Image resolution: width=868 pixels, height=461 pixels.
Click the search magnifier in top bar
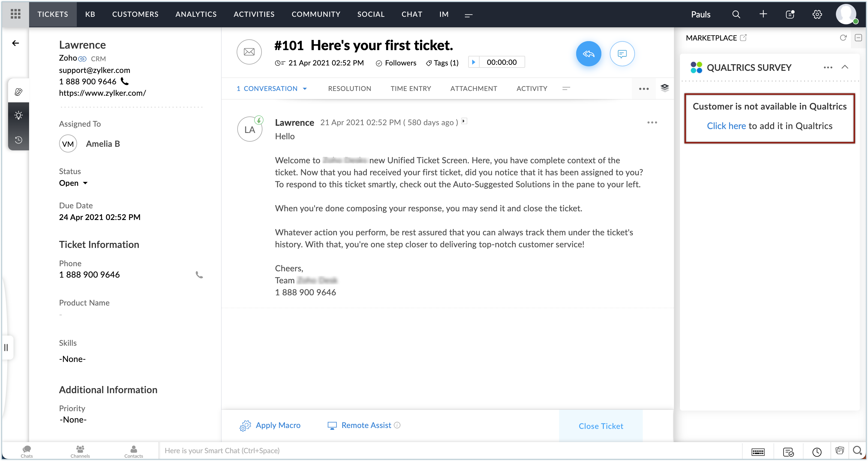(736, 14)
